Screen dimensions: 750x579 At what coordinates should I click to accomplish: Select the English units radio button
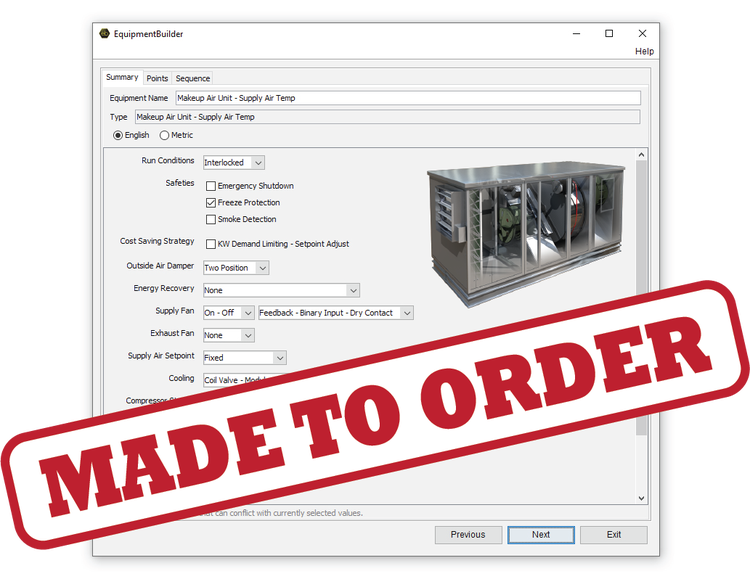[x=118, y=135]
